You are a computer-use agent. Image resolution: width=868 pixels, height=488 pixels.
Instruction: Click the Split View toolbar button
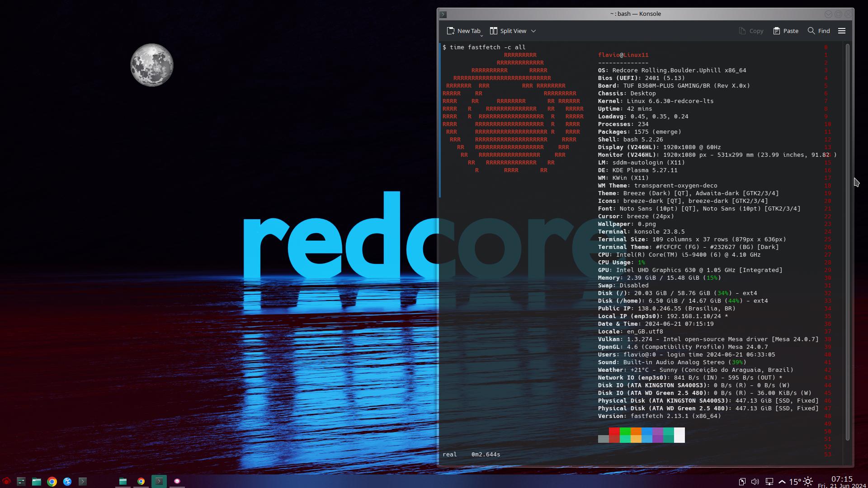pyautogui.click(x=508, y=31)
